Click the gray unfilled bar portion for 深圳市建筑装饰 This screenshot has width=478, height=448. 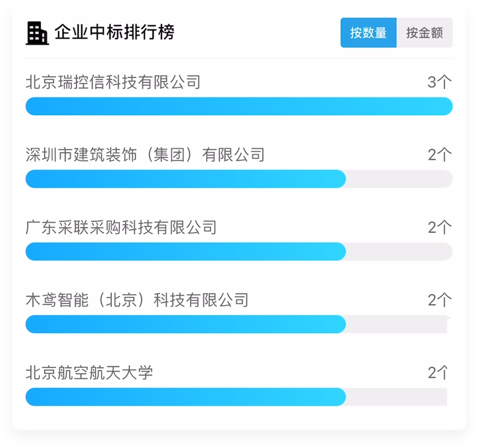click(x=399, y=179)
